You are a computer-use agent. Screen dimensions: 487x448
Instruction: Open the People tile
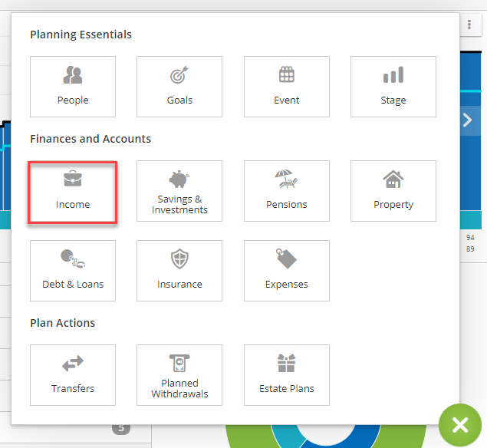tap(73, 87)
